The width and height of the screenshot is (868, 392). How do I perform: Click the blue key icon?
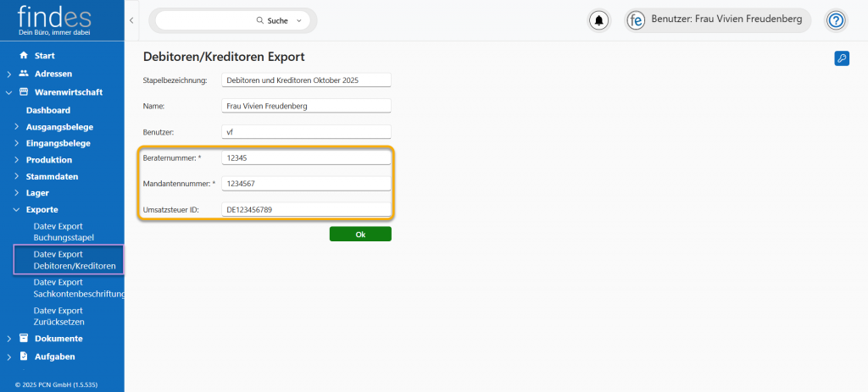[x=842, y=58]
